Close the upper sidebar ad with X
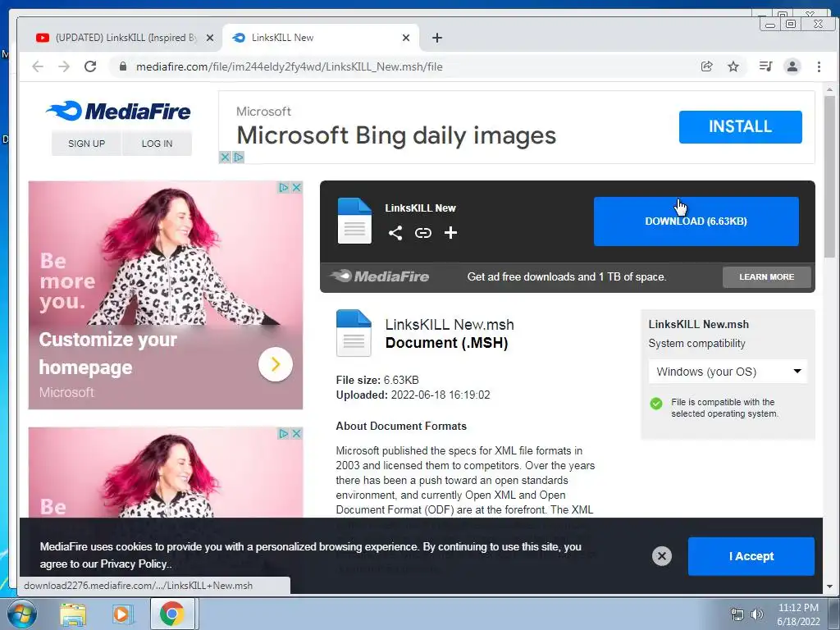The height and width of the screenshot is (630, 840). pyautogui.click(x=296, y=188)
